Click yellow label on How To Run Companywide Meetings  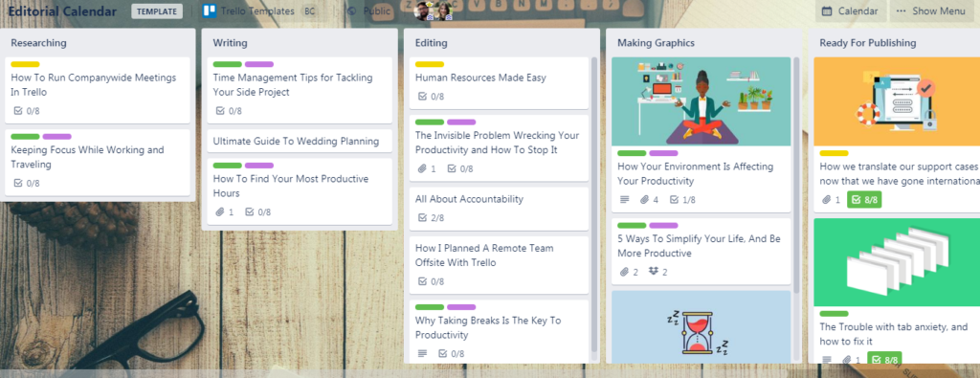(x=25, y=64)
